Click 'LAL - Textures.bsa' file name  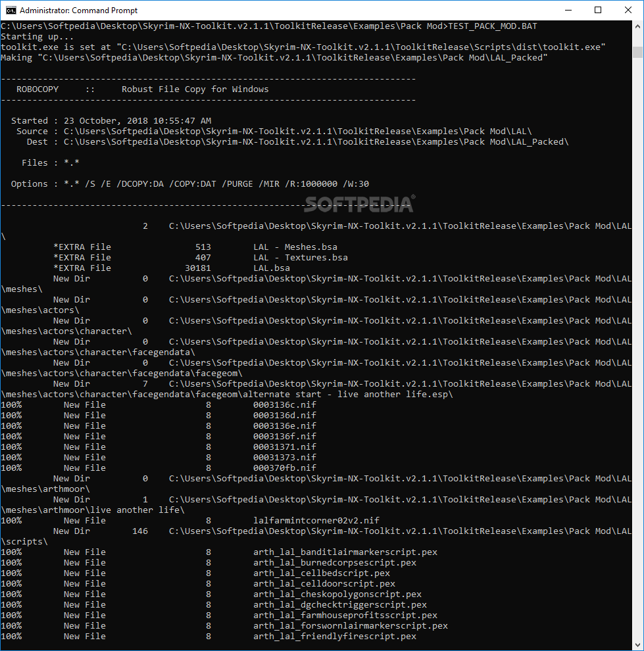[301, 257]
